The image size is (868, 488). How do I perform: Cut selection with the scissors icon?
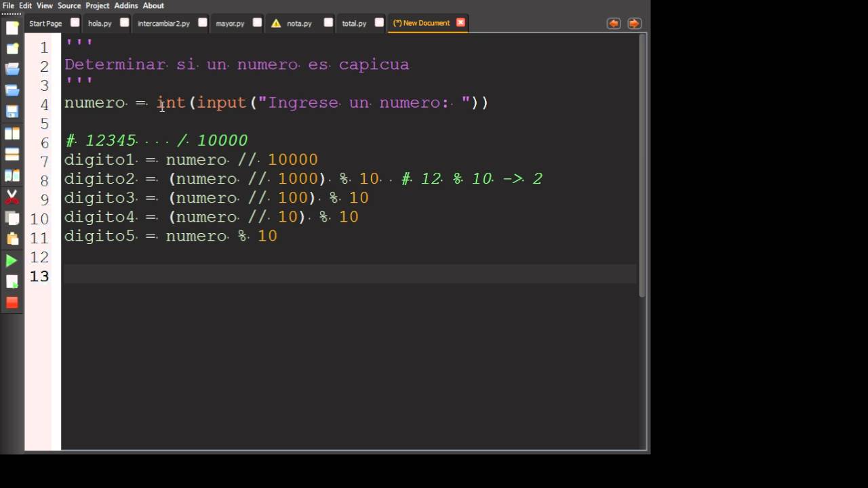point(12,197)
